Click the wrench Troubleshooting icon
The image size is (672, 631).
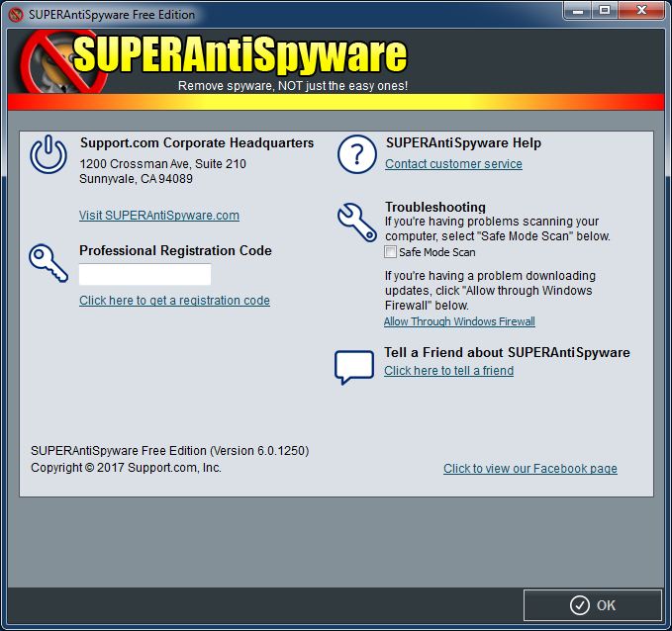(357, 222)
